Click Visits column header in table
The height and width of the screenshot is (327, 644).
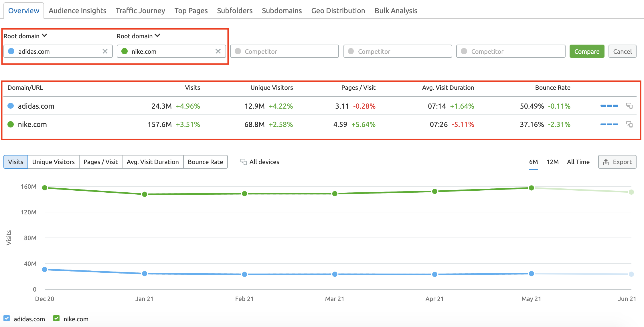(192, 88)
